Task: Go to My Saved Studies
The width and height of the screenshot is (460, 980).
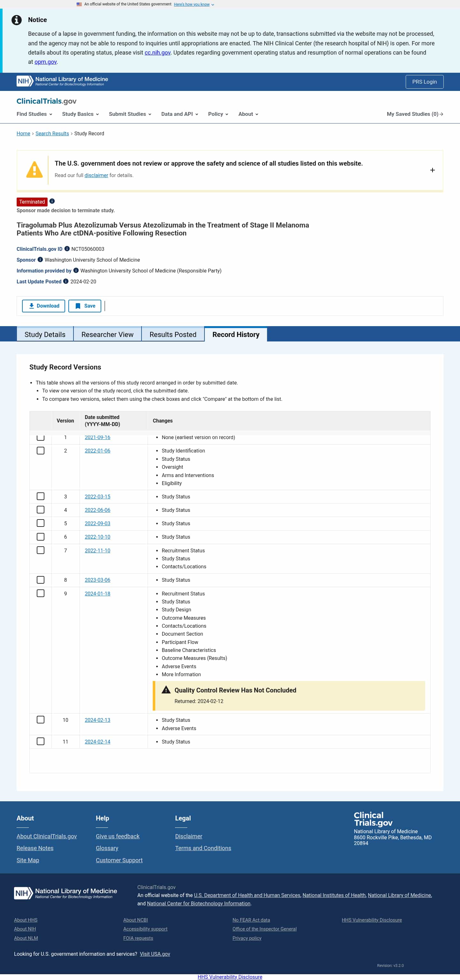Action: coord(415,114)
